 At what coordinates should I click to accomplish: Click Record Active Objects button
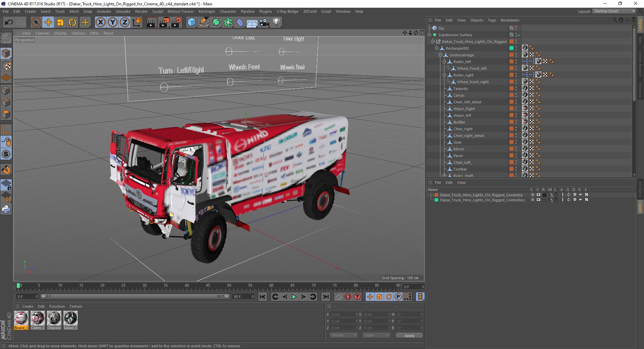click(x=338, y=297)
